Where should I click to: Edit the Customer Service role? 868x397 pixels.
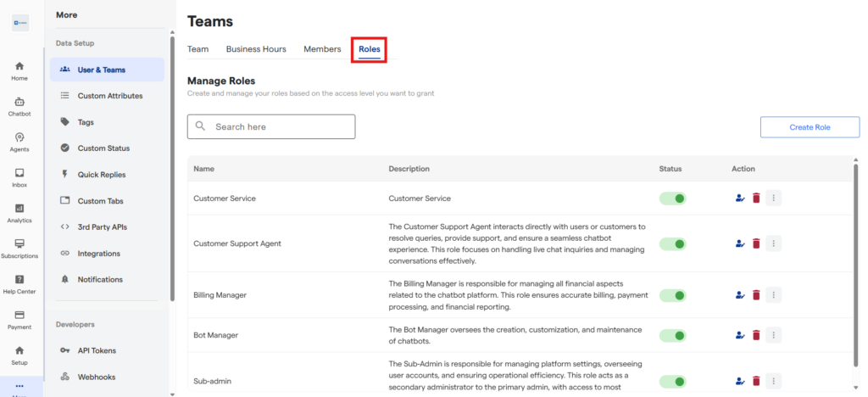point(740,198)
